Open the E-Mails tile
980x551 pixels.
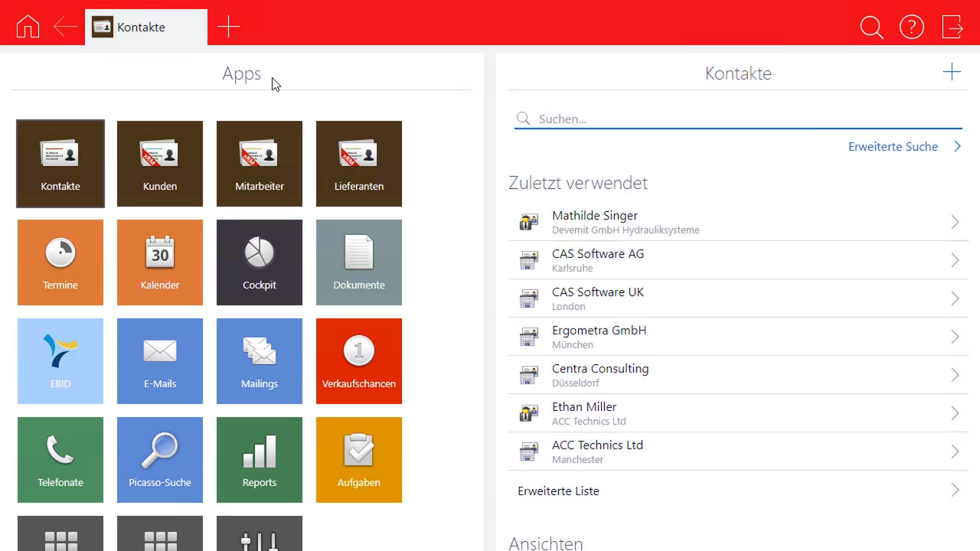[x=160, y=361]
